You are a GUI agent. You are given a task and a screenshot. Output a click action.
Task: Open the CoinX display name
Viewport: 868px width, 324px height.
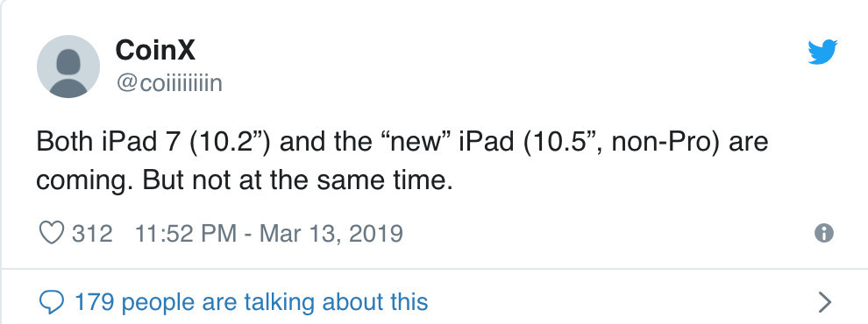click(x=155, y=50)
